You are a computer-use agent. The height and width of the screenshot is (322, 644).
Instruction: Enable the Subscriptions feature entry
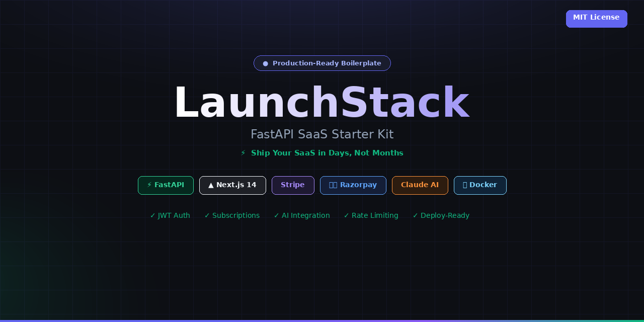pyautogui.click(x=232, y=215)
